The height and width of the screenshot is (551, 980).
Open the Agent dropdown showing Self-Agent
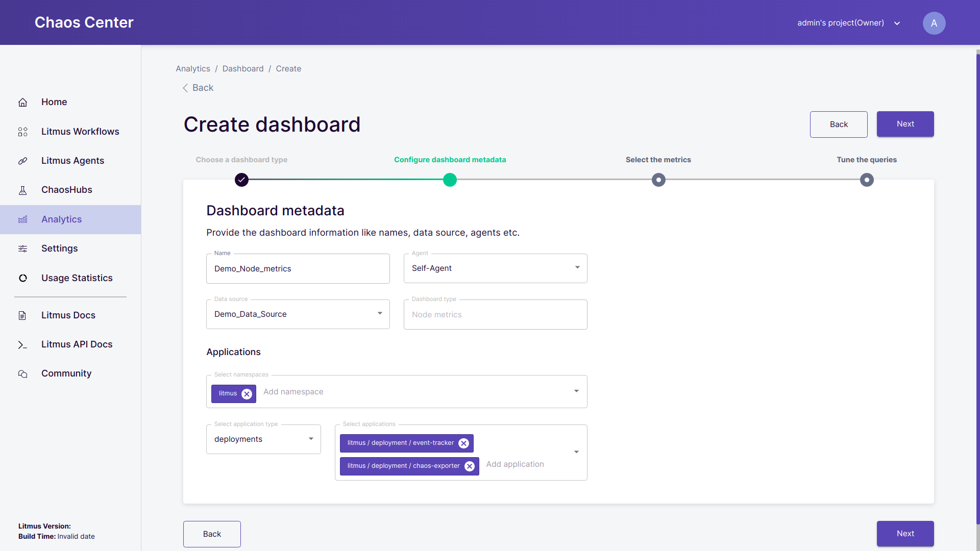(495, 268)
